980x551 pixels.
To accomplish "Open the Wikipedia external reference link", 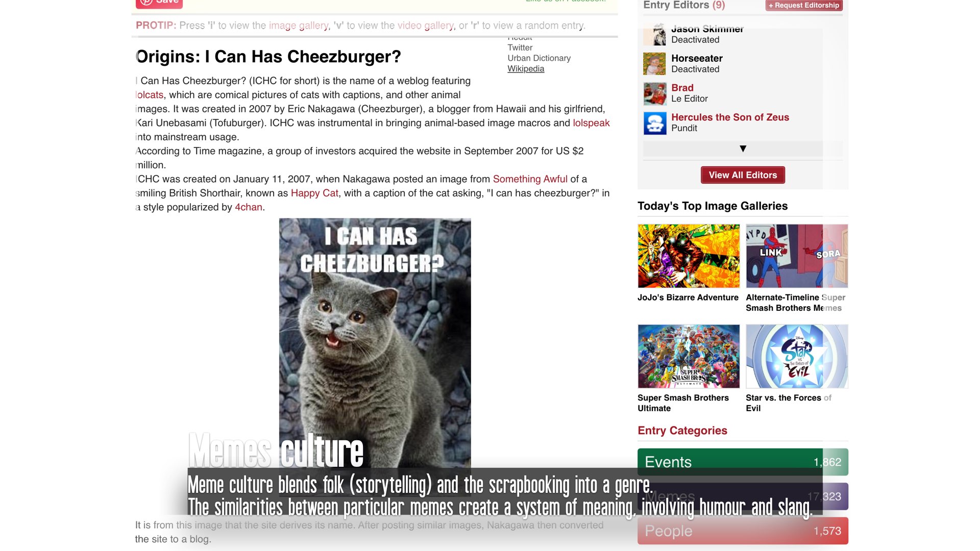I will (526, 68).
